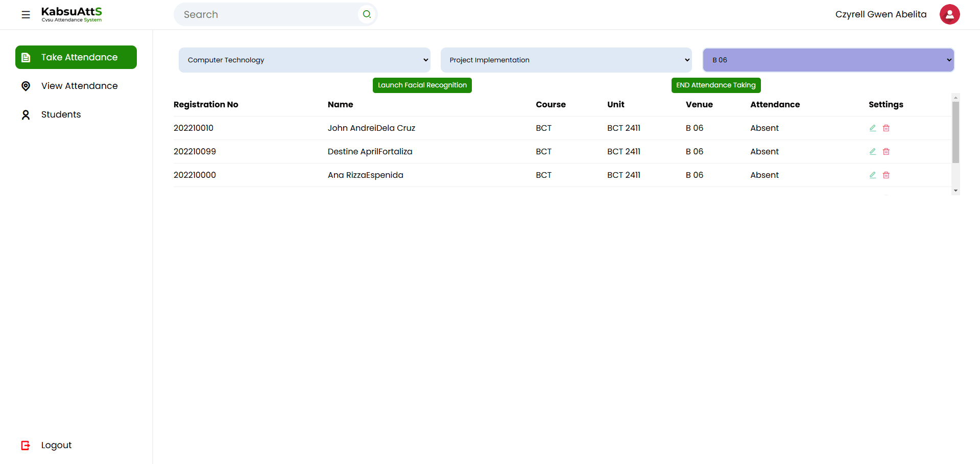The image size is (980, 464).
Task: Edit John AndreiDela Cruz's record
Action: [873, 128]
